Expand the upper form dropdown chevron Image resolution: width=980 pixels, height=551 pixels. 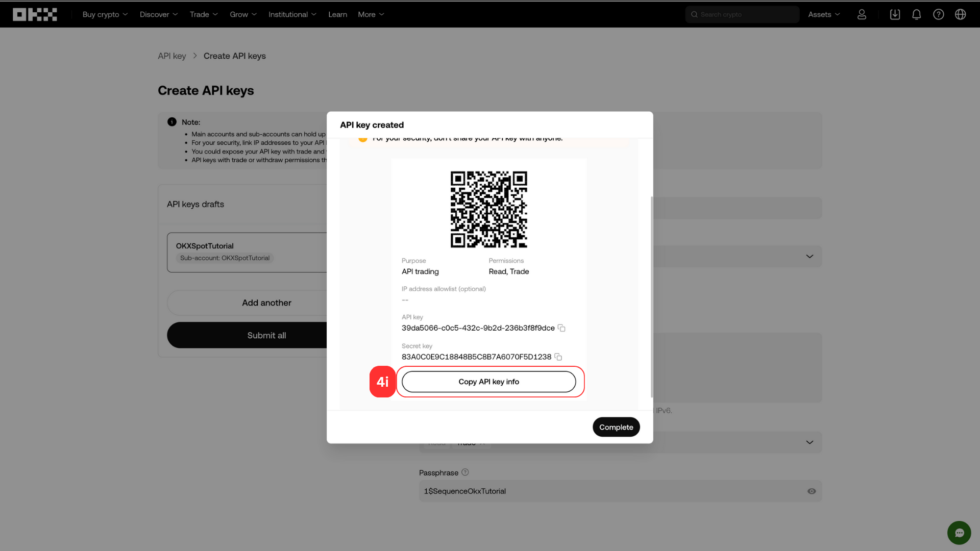(x=810, y=256)
